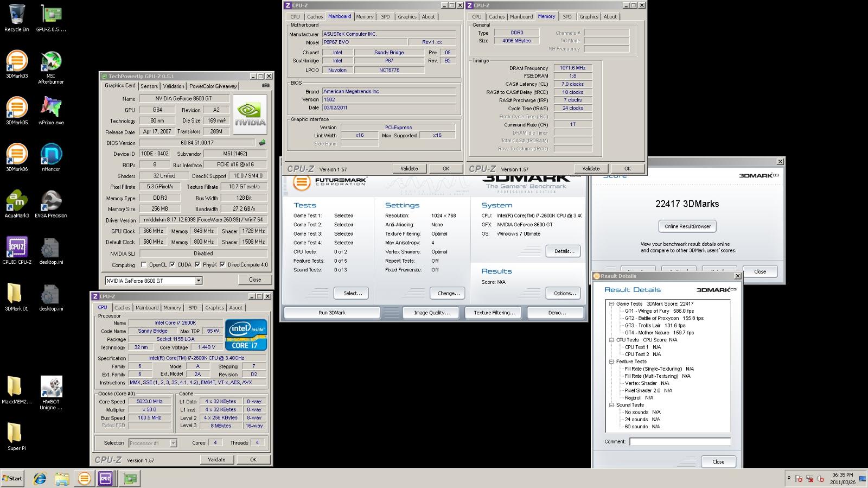Toggle the PhysX checkbox in GPU-Z
868x488 pixels.
197,265
